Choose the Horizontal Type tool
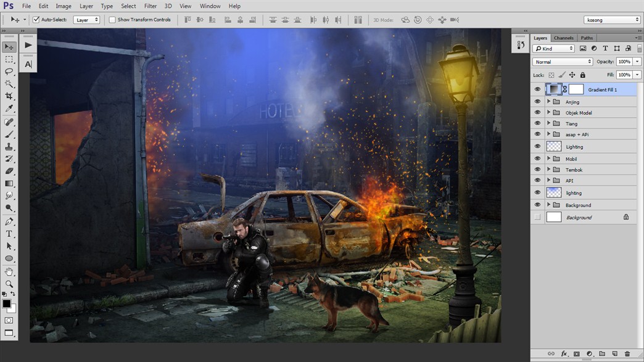This screenshot has width=644, height=362. (9, 234)
